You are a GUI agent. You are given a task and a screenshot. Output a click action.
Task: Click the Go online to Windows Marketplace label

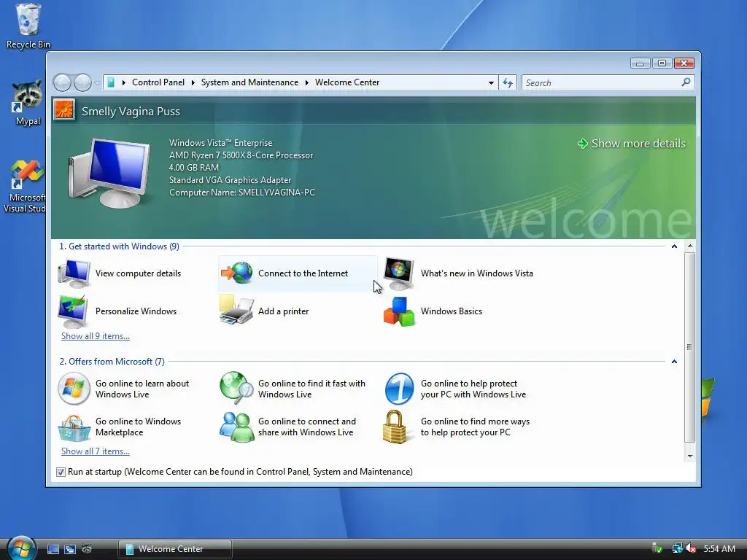[x=138, y=427]
